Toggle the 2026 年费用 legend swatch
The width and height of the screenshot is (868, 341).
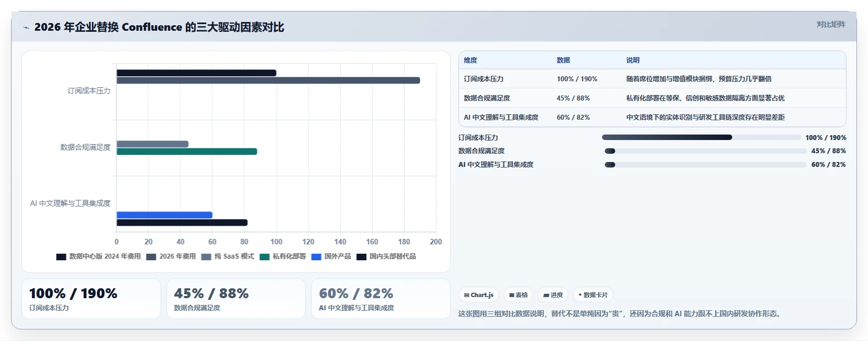(151, 256)
